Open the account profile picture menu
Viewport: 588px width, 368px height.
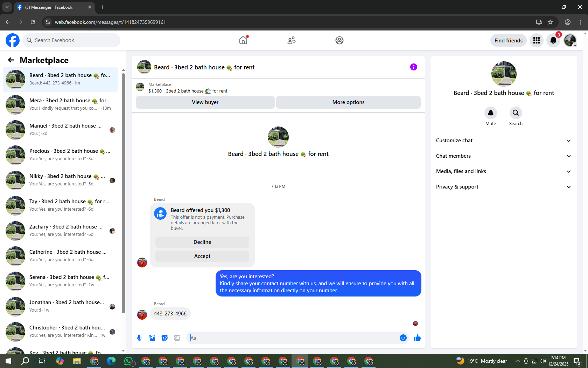click(x=570, y=40)
